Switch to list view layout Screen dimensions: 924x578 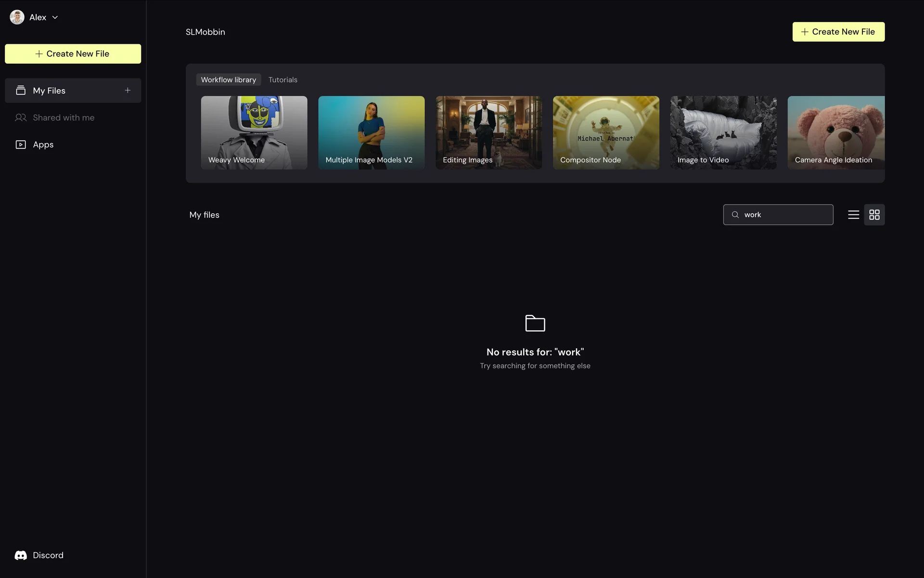853,215
